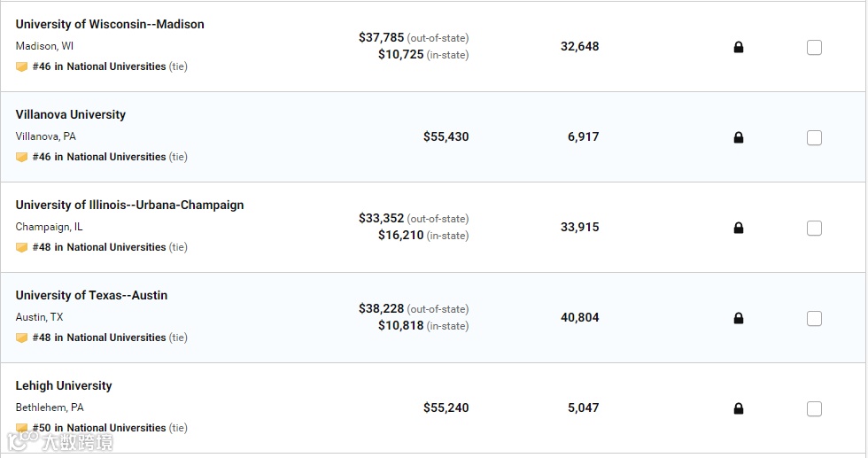
Task: Click the lock icon for University of Wisconsin--Madison
Action: click(x=739, y=47)
